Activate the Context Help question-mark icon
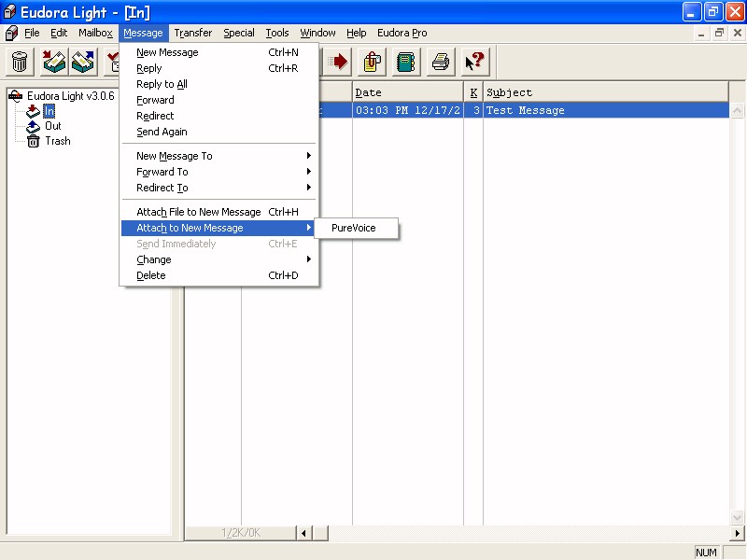The image size is (747, 560). 475,62
